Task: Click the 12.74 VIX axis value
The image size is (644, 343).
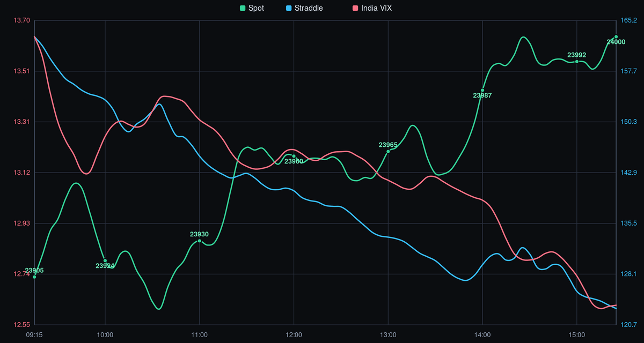Action: point(23,274)
